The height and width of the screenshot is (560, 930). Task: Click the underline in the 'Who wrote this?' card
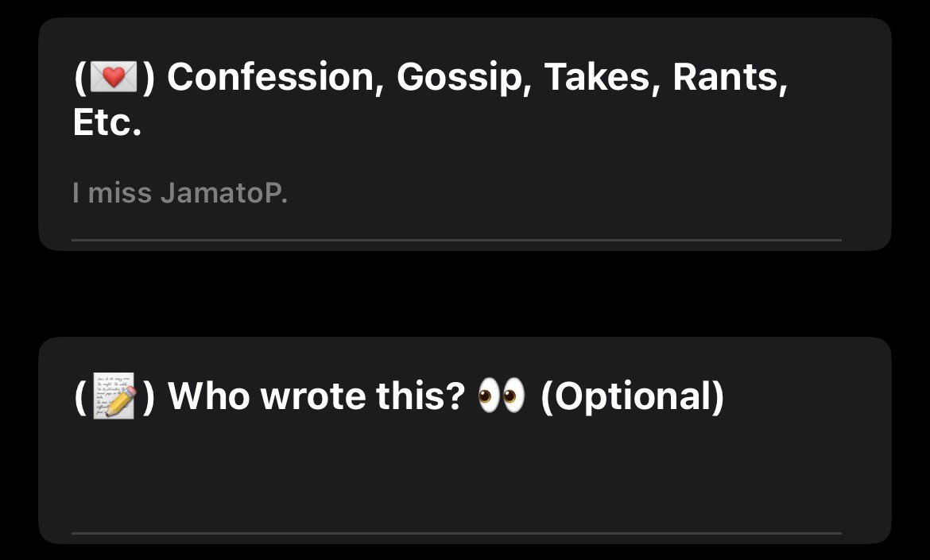coord(456,533)
